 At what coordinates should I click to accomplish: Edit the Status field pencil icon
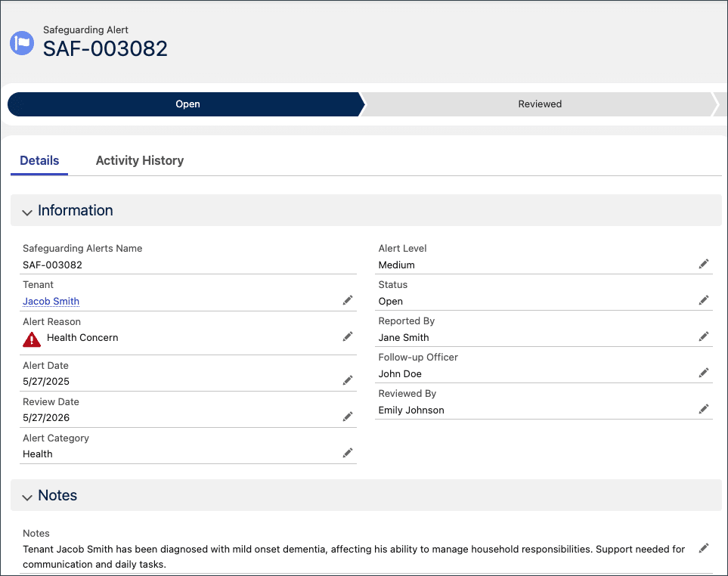tap(704, 300)
